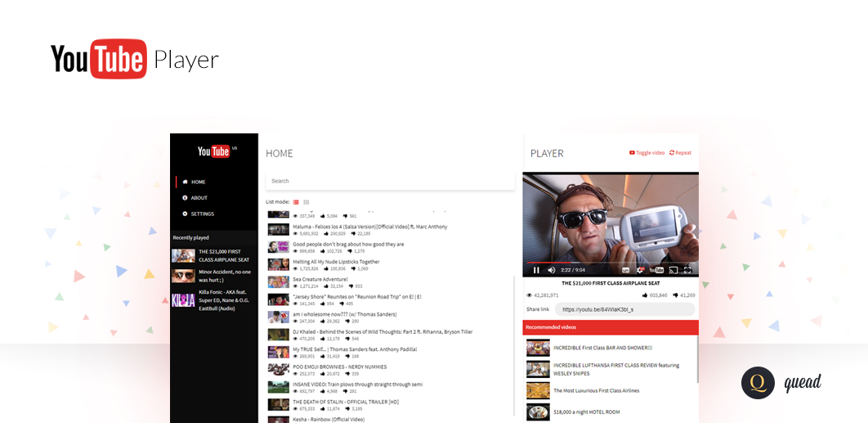Click the POO EMOJI BROWNIES thumbnail
868x423 pixels.
click(x=279, y=370)
